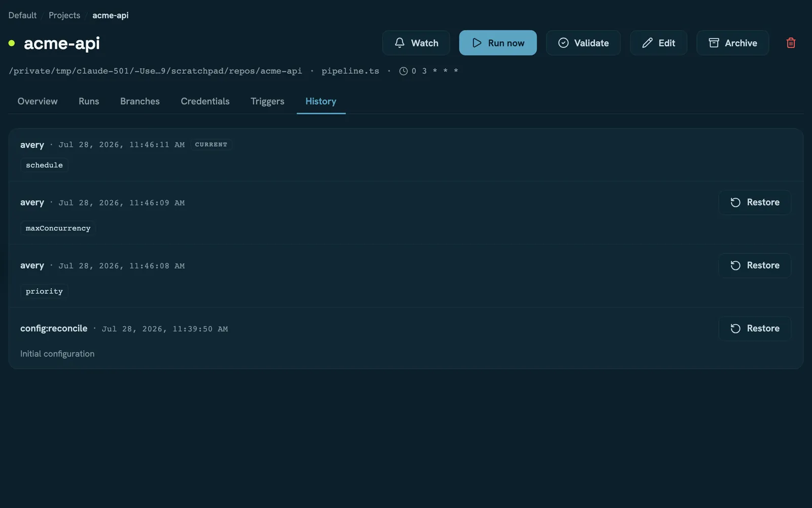Run the pipeline now
This screenshot has height=508, width=812.
coord(498,43)
